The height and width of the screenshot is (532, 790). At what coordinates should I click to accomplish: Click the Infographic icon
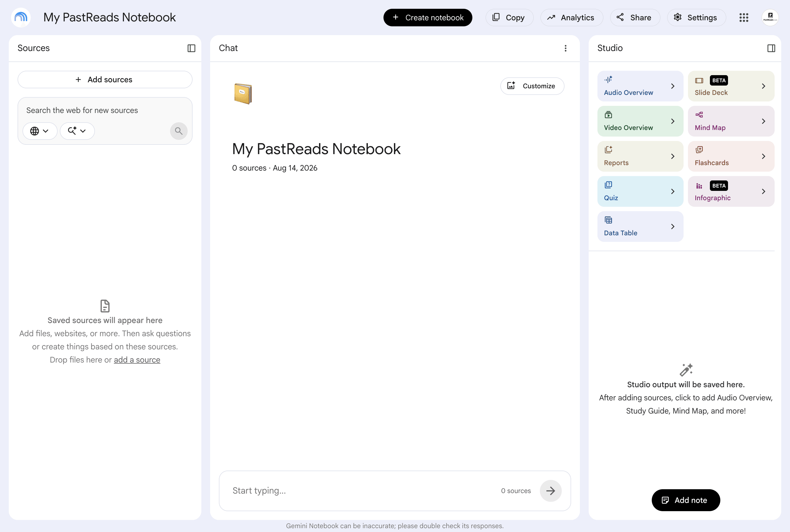pyautogui.click(x=699, y=186)
